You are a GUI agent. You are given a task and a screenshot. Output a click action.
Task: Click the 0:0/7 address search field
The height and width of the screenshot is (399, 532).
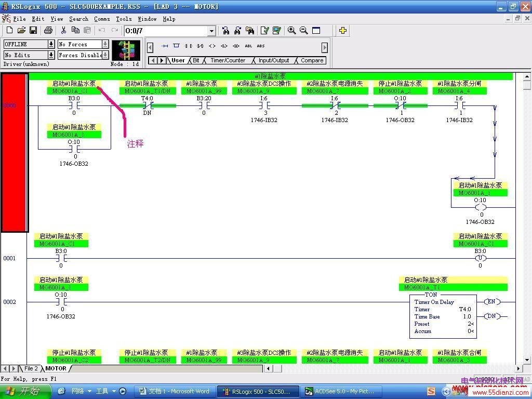click(x=166, y=31)
